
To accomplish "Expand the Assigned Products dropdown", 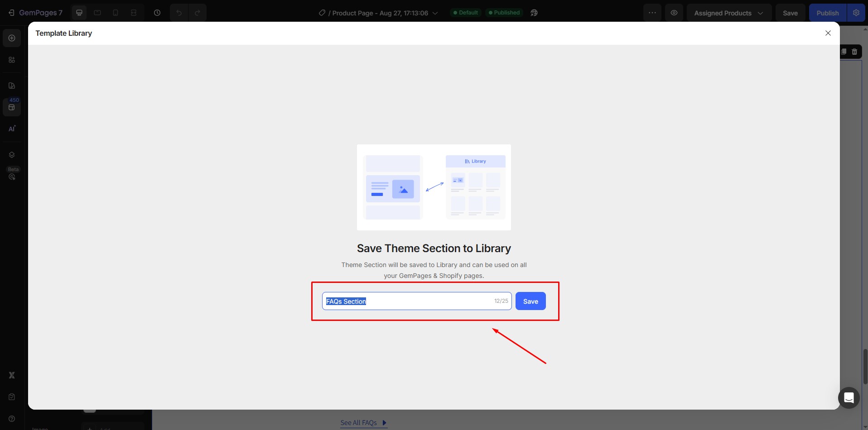I will pyautogui.click(x=729, y=13).
